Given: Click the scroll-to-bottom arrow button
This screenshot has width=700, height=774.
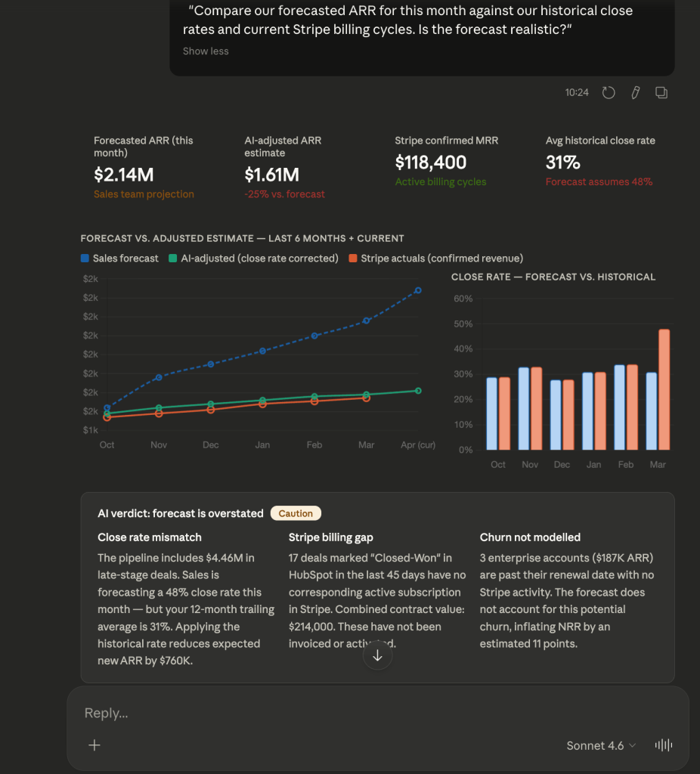Looking at the screenshot, I should pyautogui.click(x=377, y=655).
